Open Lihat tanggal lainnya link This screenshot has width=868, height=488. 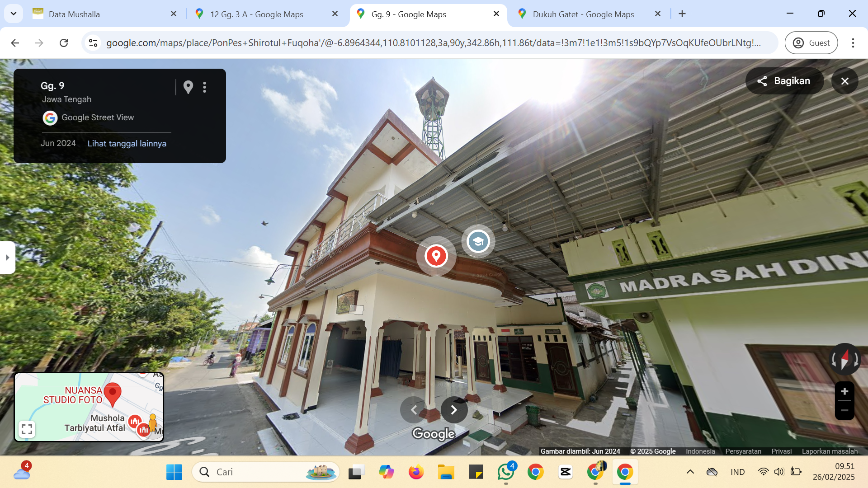tap(127, 143)
